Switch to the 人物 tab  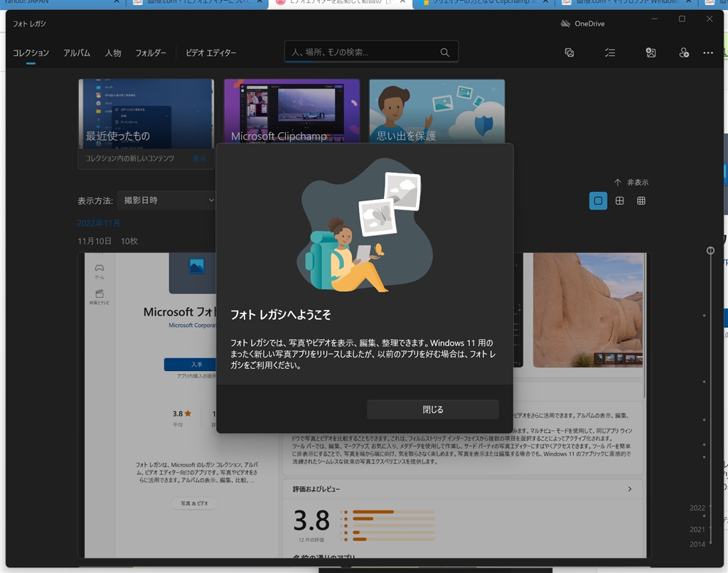click(x=113, y=53)
